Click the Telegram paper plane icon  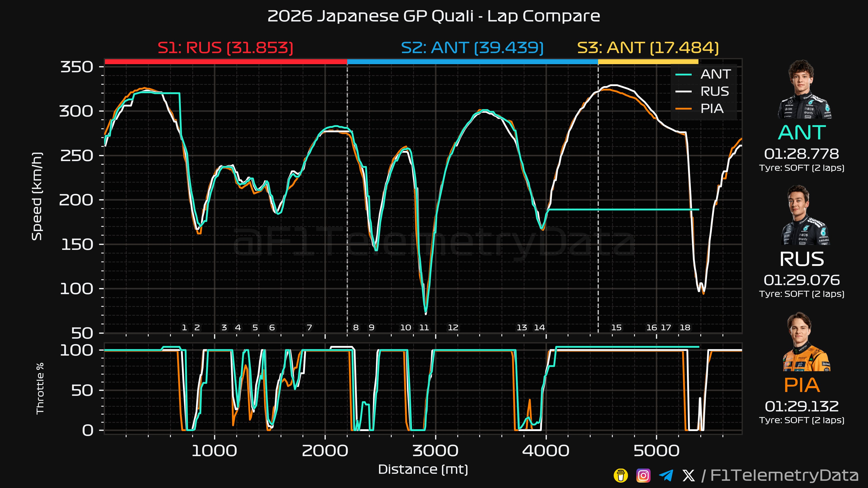click(x=666, y=476)
